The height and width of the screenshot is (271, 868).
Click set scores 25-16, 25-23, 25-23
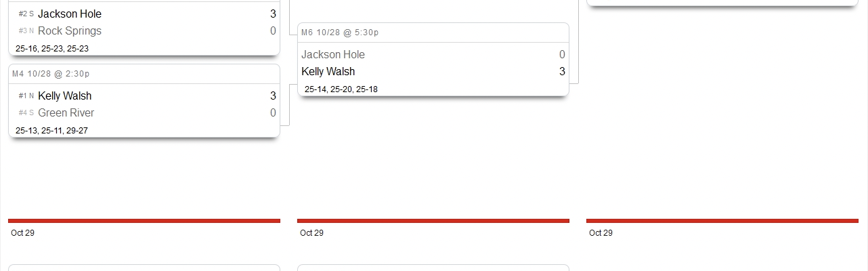pyautogui.click(x=52, y=49)
